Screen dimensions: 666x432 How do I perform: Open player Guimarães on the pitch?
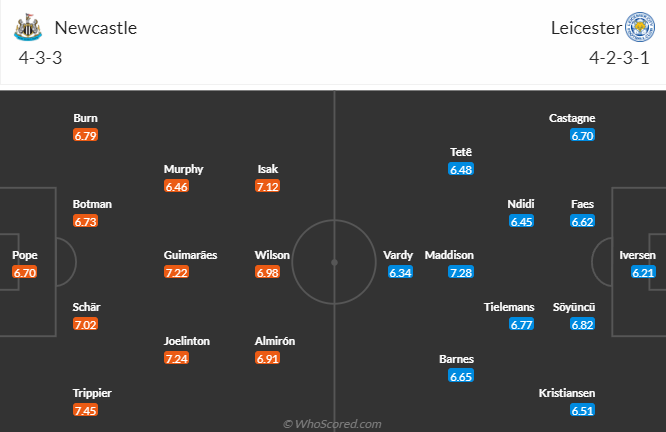(190, 255)
